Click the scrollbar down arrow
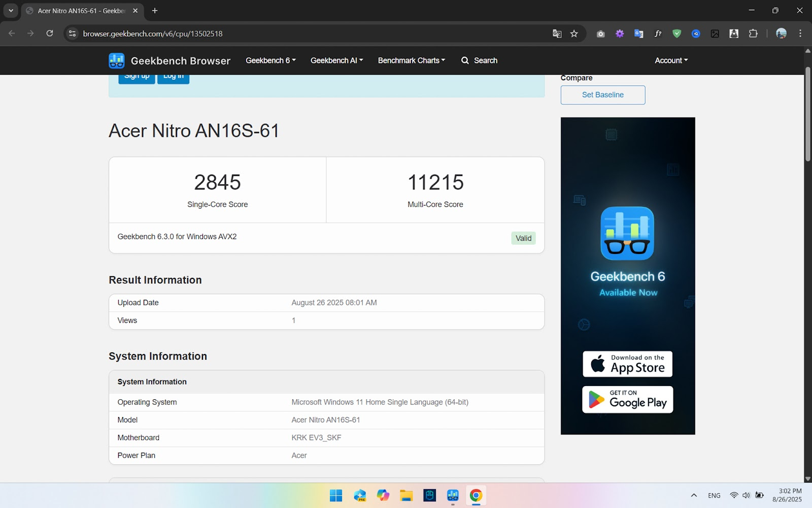 click(807, 479)
